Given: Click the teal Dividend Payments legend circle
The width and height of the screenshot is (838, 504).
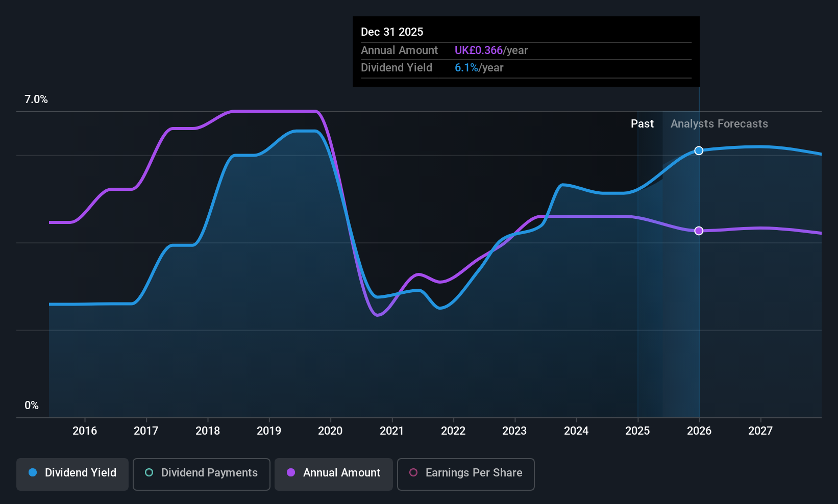Looking at the screenshot, I should point(149,472).
